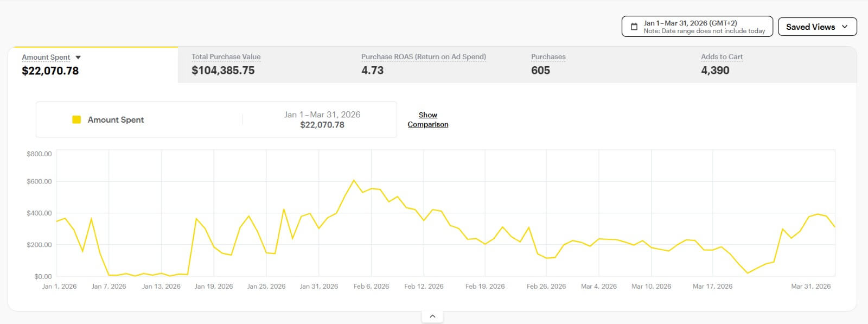This screenshot has width=868, height=324.
Task: Click the $400.00 y-axis label
Action: tap(39, 213)
